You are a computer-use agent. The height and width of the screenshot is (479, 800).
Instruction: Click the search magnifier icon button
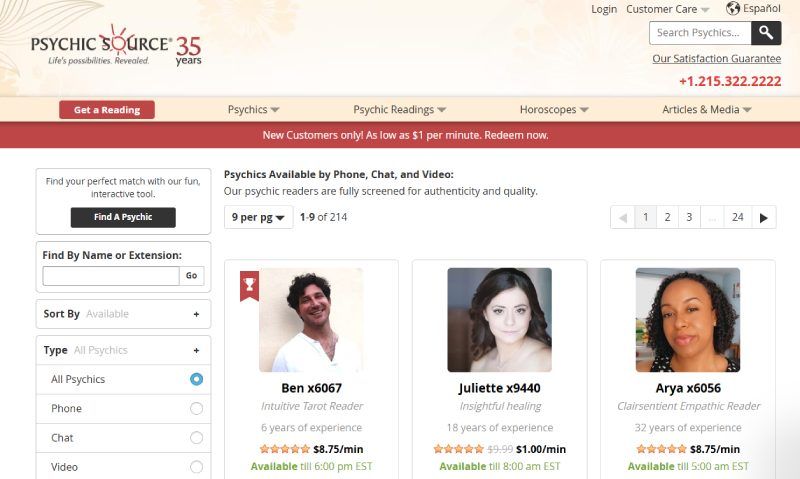pyautogui.click(x=766, y=33)
